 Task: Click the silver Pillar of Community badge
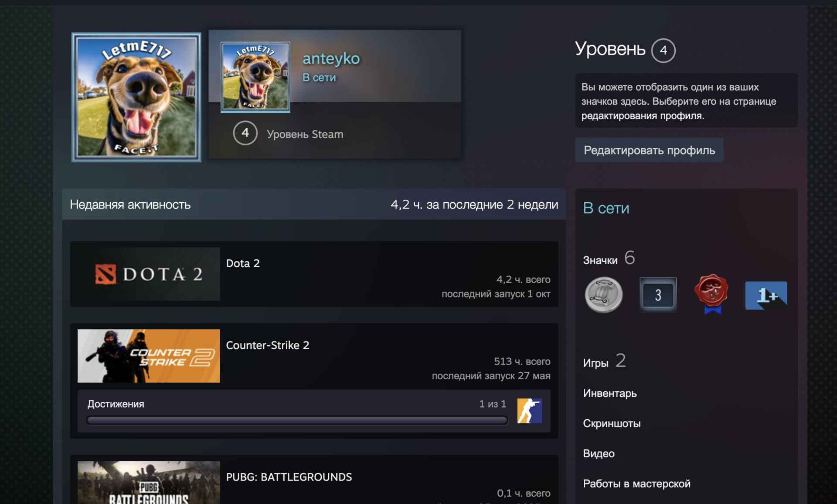coord(603,295)
